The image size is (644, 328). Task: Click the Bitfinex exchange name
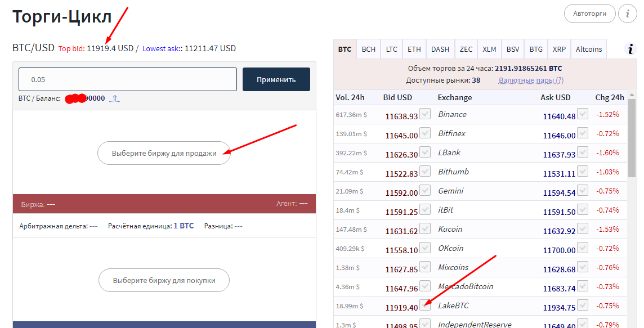click(x=452, y=133)
